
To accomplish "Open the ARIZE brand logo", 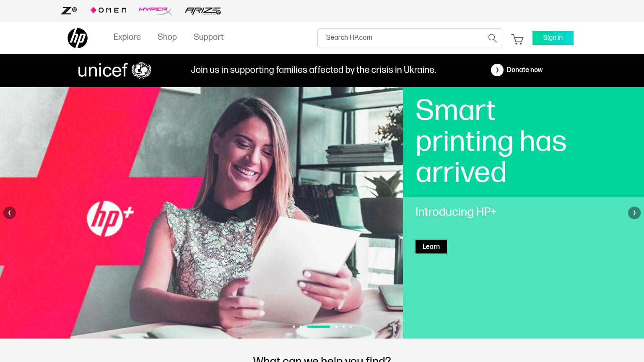I will tap(203, 11).
